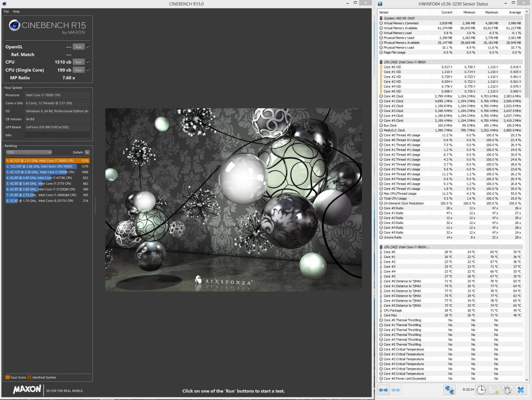
Task: Run the OpenGL benchmark
Action: pyautogui.click(x=79, y=47)
